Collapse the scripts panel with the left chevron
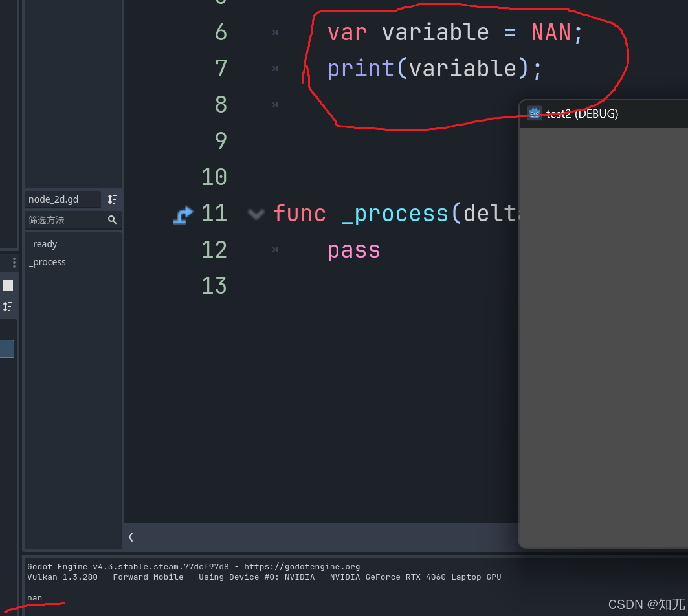Viewport: 688px width, 616px height. point(130,536)
